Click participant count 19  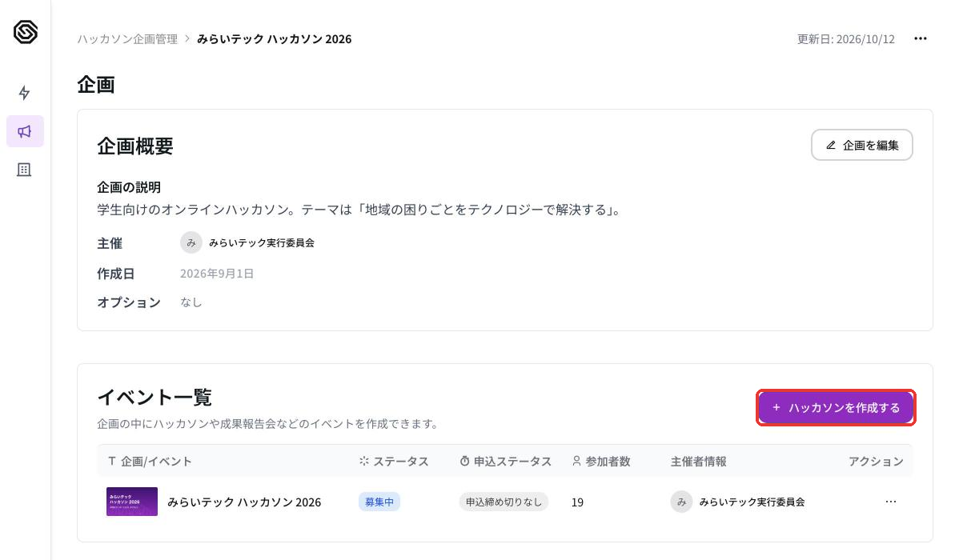pos(577,502)
